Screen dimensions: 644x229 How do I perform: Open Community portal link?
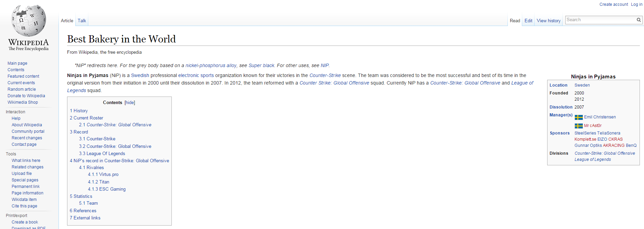[28, 131]
